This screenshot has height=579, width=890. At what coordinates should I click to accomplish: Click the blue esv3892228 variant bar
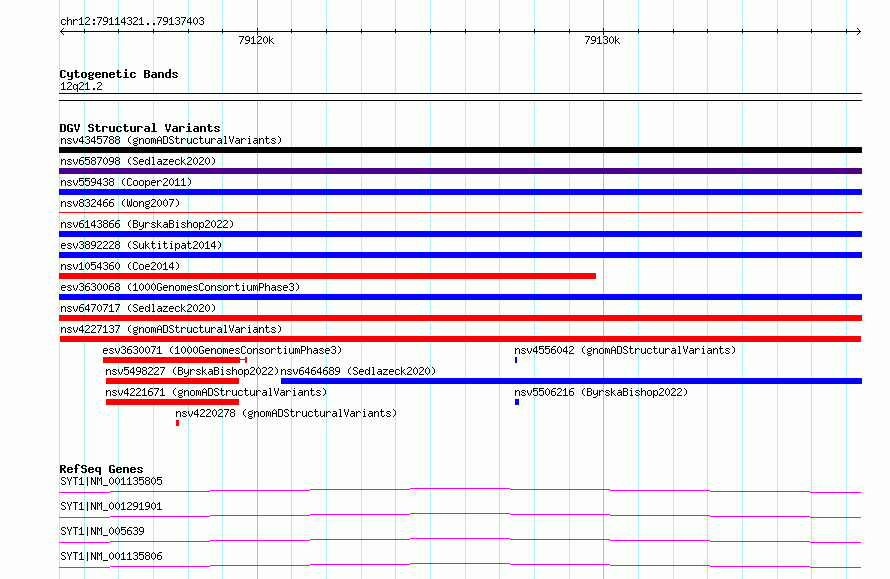(x=460, y=255)
